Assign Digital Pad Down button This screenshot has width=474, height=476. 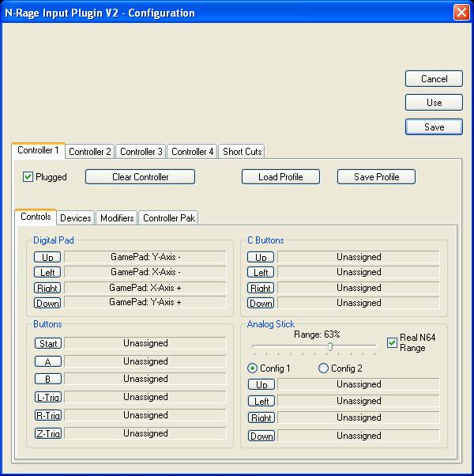[47, 303]
